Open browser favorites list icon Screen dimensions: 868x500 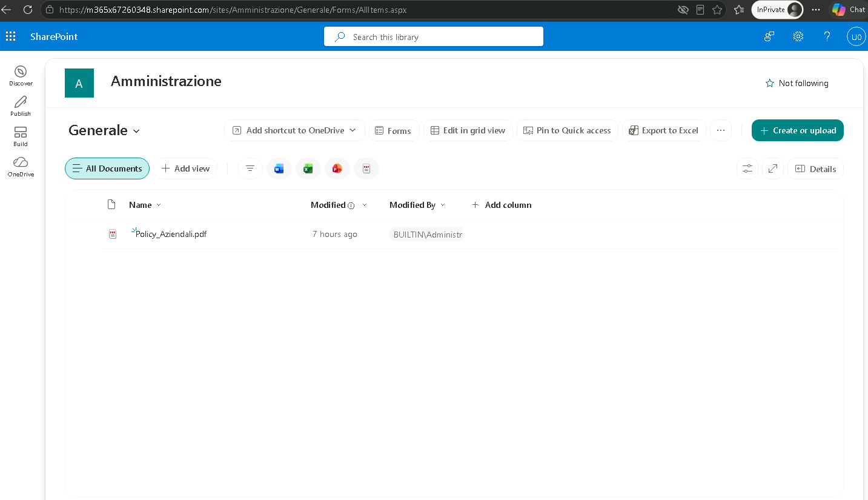(739, 10)
